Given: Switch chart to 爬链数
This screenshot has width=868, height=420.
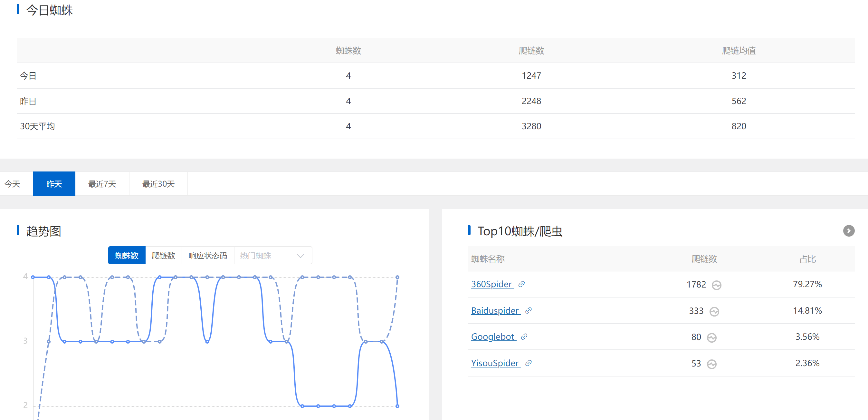Looking at the screenshot, I should pos(163,255).
